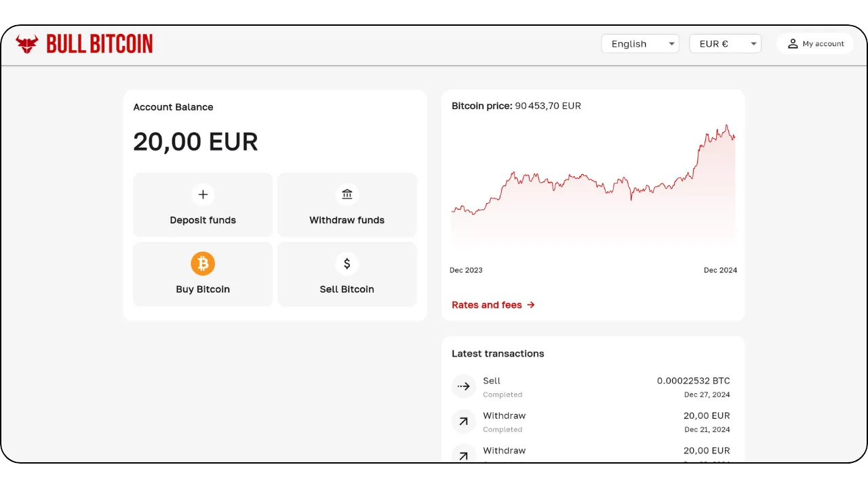Click the Buy Bitcoin label

tap(203, 289)
